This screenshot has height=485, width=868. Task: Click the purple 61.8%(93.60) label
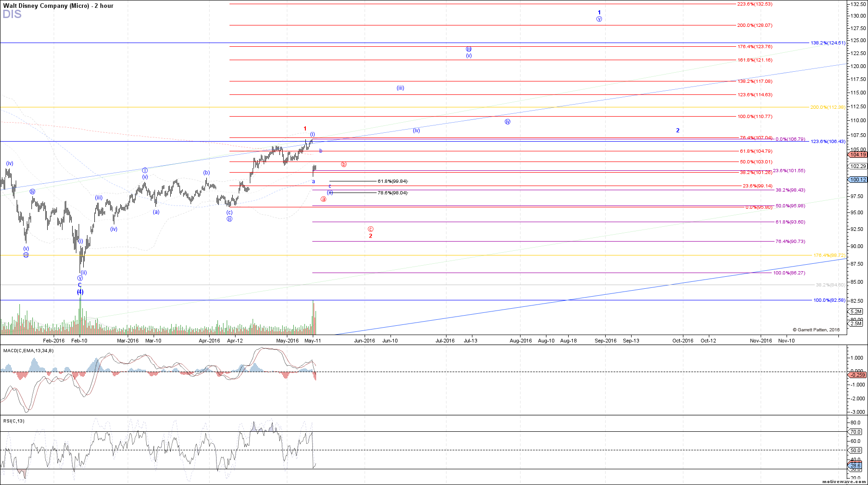click(790, 222)
